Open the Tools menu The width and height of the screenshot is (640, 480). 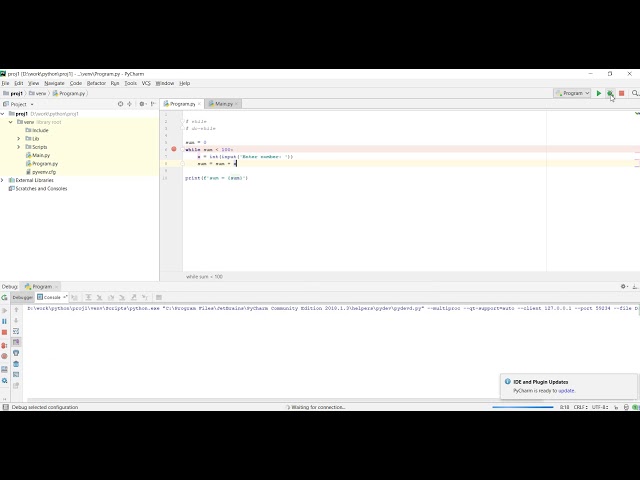click(131, 83)
